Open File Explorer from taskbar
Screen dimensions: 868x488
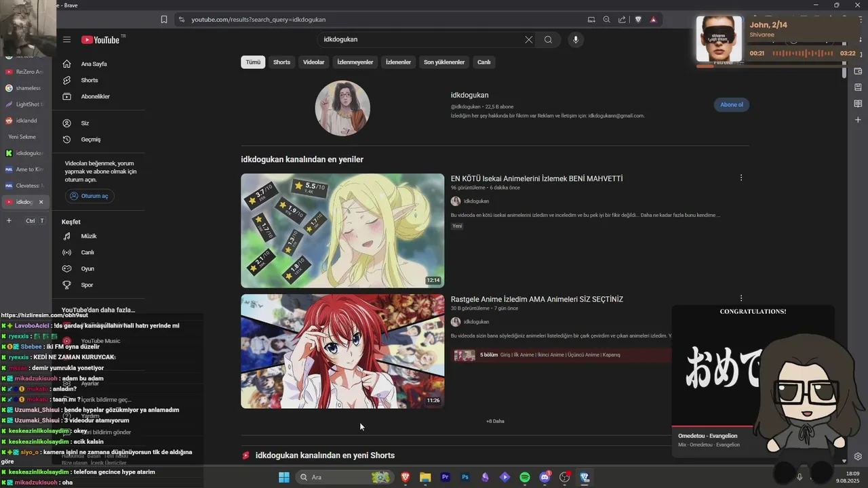(x=425, y=477)
